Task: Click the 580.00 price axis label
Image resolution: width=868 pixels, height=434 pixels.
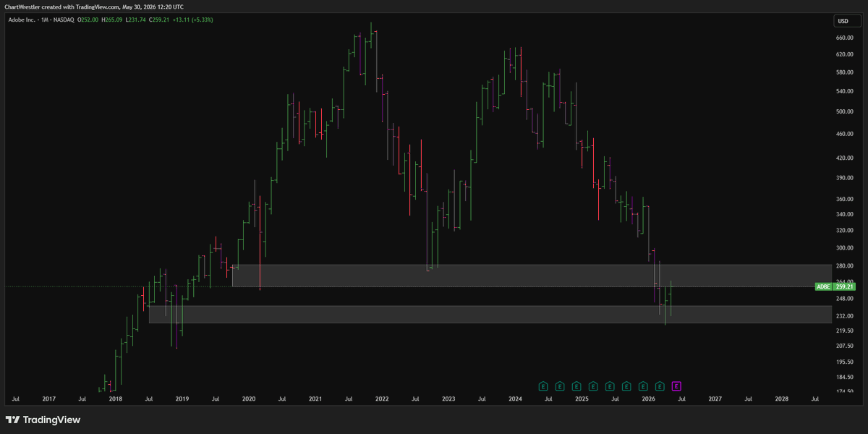Action: (x=846, y=72)
